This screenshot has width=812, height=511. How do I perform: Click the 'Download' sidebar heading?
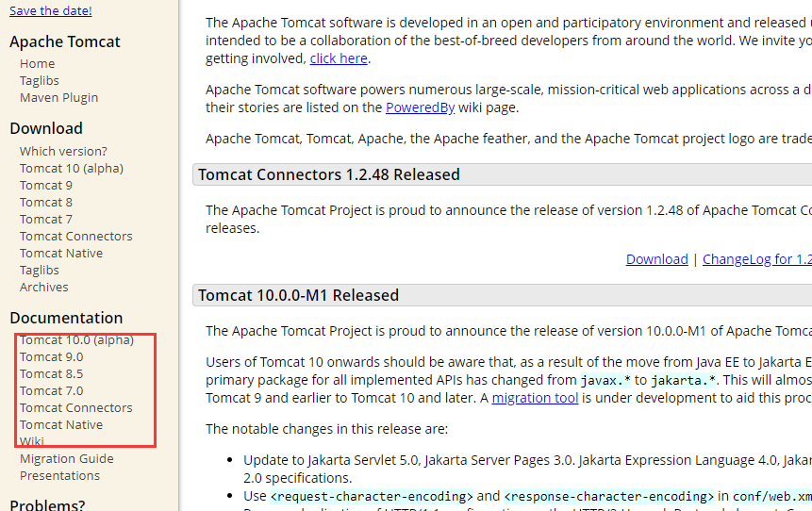tap(46, 128)
